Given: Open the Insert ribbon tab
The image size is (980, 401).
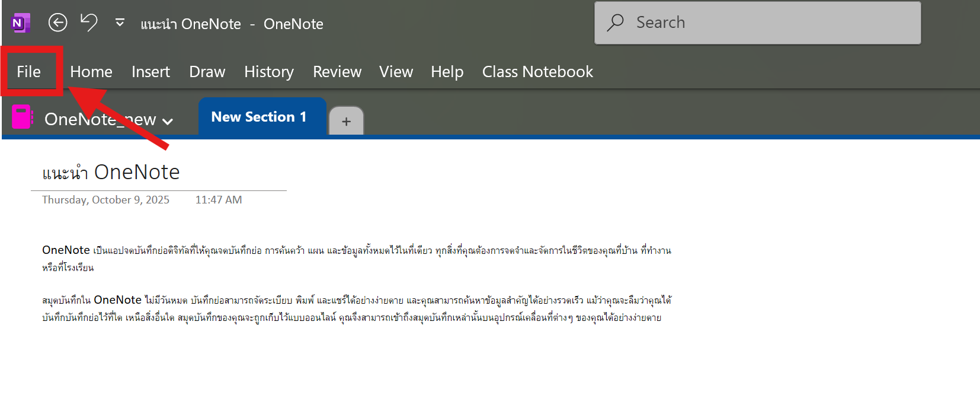Looking at the screenshot, I should [x=150, y=72].
